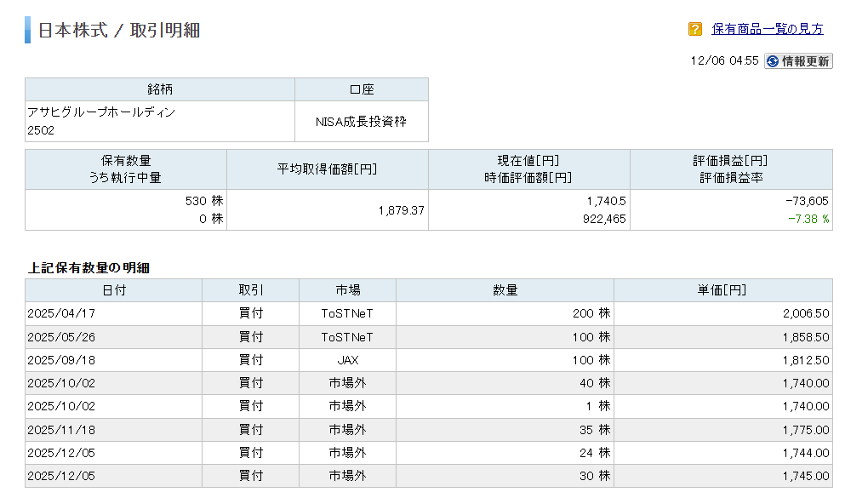Click the JAX market cell

coord(347,360)
